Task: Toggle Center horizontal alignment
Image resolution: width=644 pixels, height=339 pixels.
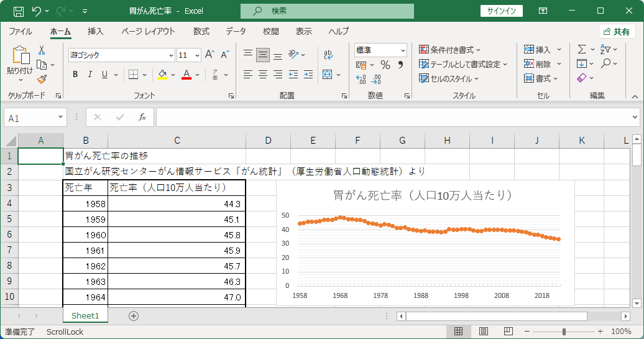Action: pyautogui.click(x=263, y=75)
